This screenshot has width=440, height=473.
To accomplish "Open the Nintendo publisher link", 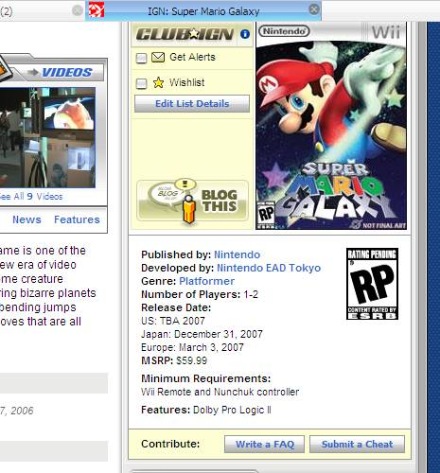I will point(237,255).
